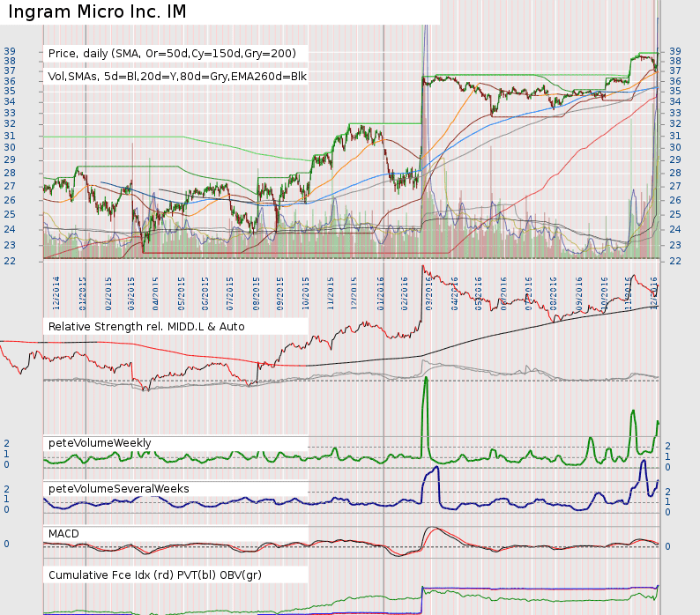Click price level 25 on right axis
Screen dimensions: 700x615
[x=675, y=215]
